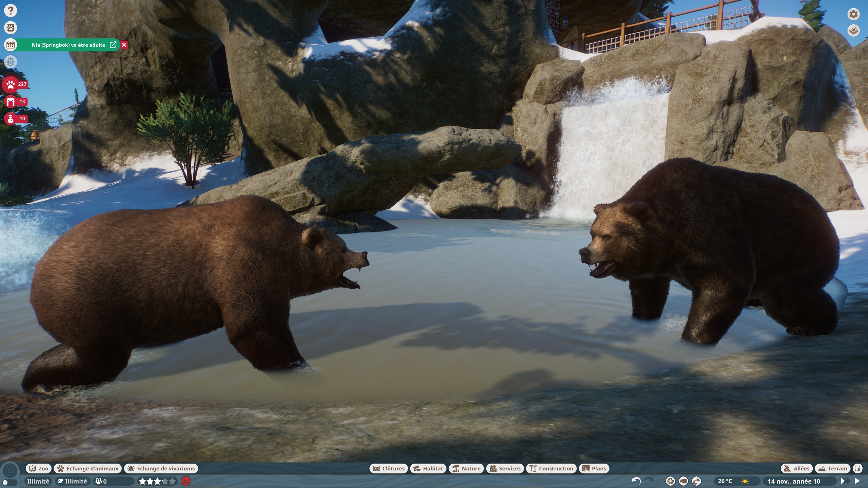The width and height of the screenshot is (868, 488).
Task: Open the Terrain editing tool
Action: coord(833,468)
